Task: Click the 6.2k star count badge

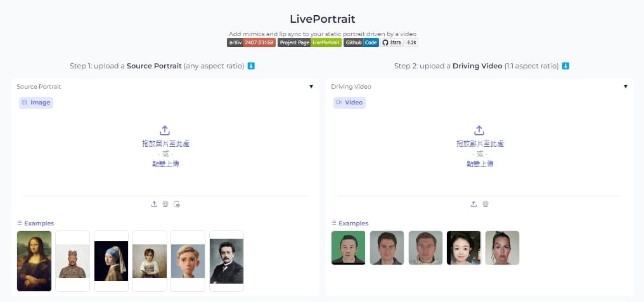Action: click(412, 42)
